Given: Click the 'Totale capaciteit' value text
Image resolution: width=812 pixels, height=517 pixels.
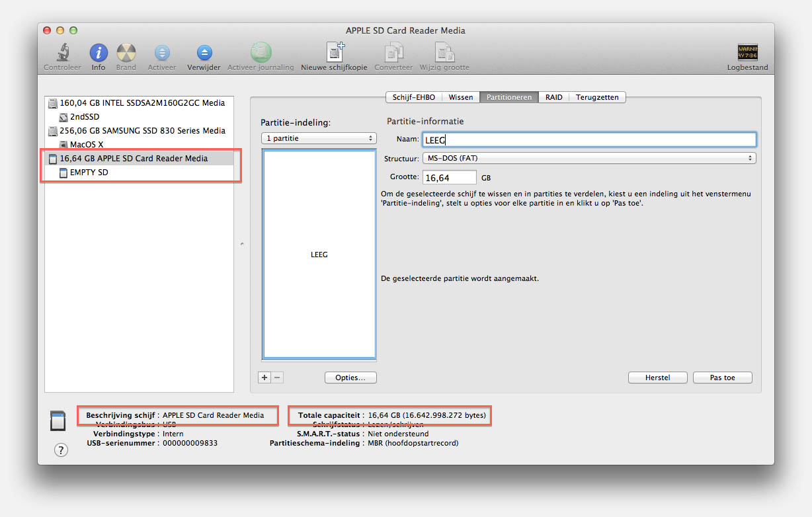Looking at the screenshot, I should tap(427, 415).
